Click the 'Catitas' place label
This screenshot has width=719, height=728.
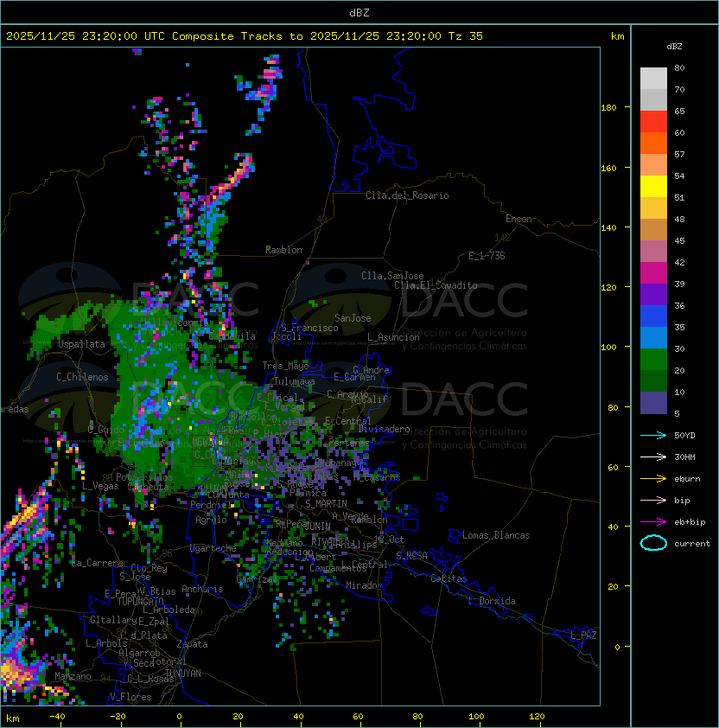(449, 579)
